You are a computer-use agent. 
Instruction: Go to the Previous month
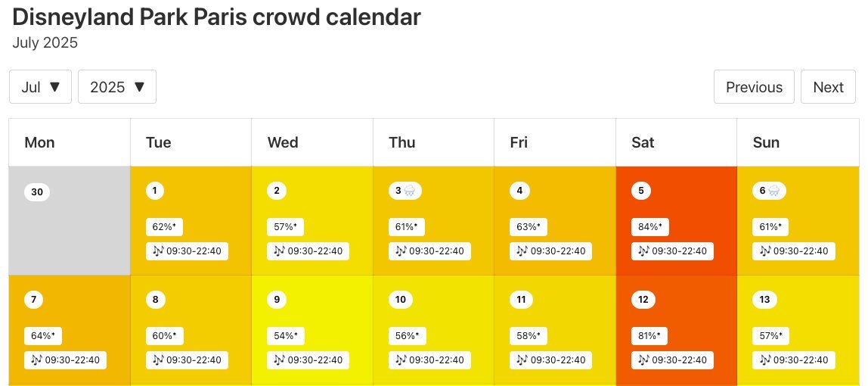coord(754,87)
